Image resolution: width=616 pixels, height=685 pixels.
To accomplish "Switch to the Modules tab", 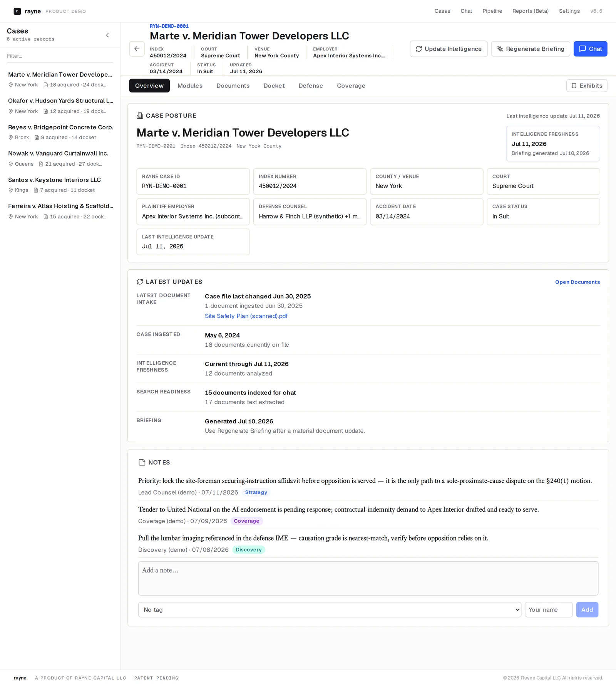I will (190, 86).
